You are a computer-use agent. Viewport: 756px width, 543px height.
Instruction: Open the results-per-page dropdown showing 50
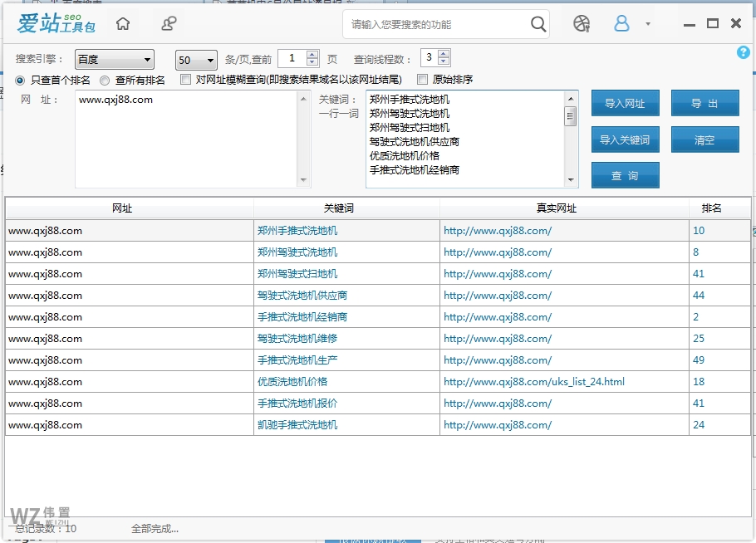point(195,60)
